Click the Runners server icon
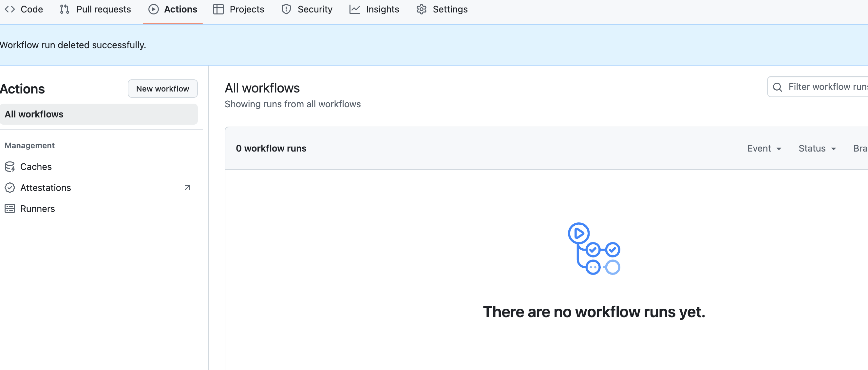 pos(10,208)
